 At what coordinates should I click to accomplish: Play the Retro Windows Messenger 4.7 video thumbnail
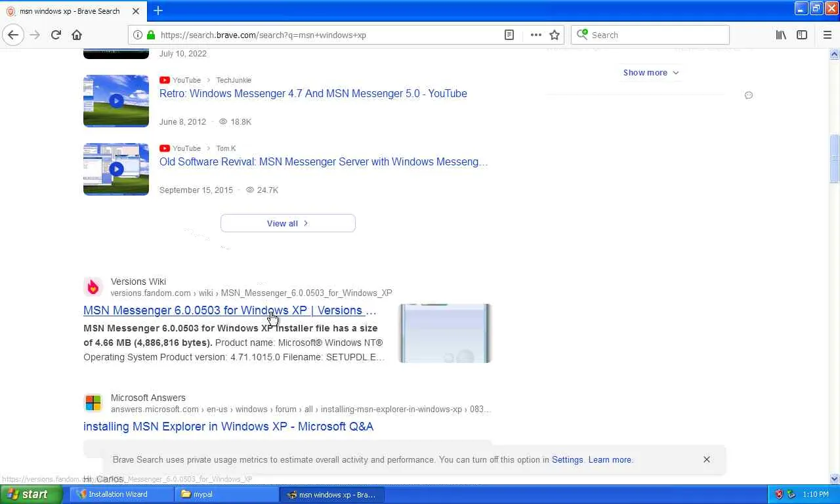pyautogui.click(x=116, y=100)
